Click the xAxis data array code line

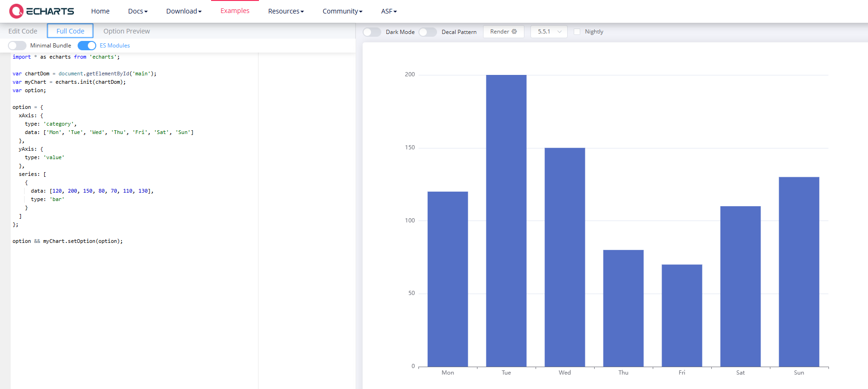(x=109, y=132)
